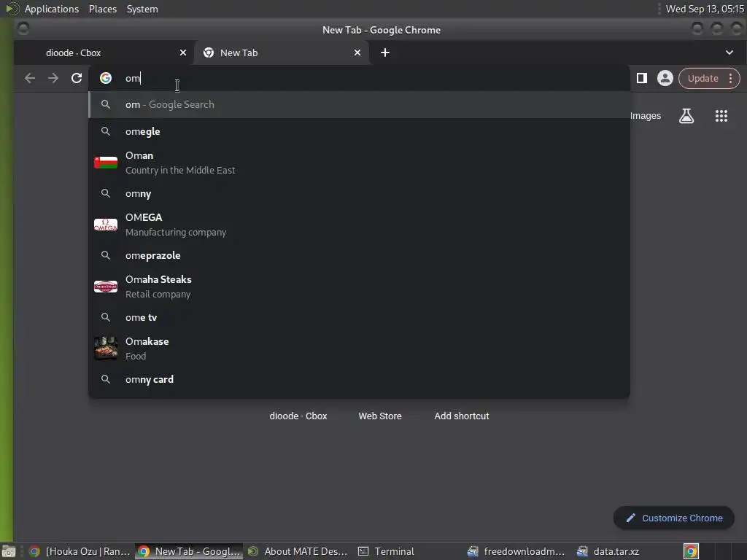Image resolution: width=747 pixels, height=560 pixels.
Task: Choose the omegle suggestion
Action: [x=359, y=131]
